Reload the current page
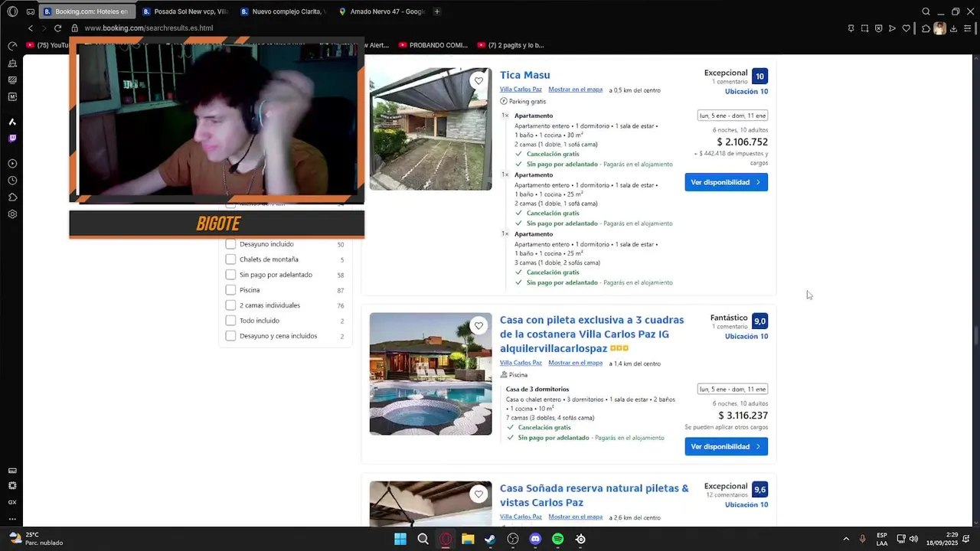980x551 pixels. 57,28
